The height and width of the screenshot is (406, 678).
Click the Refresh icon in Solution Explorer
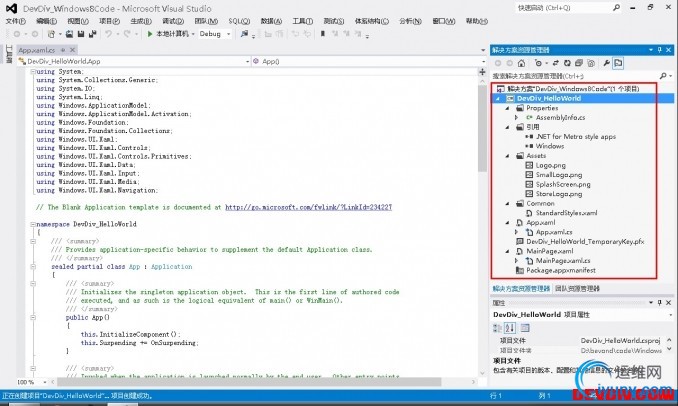[567, 63]
